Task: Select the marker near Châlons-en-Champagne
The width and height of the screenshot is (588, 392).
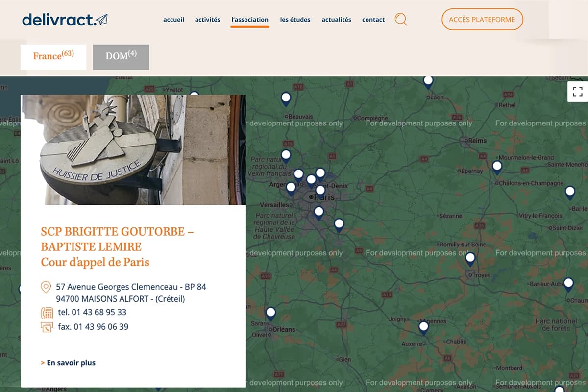Action: pyautogui.click(x=497, y=167)
